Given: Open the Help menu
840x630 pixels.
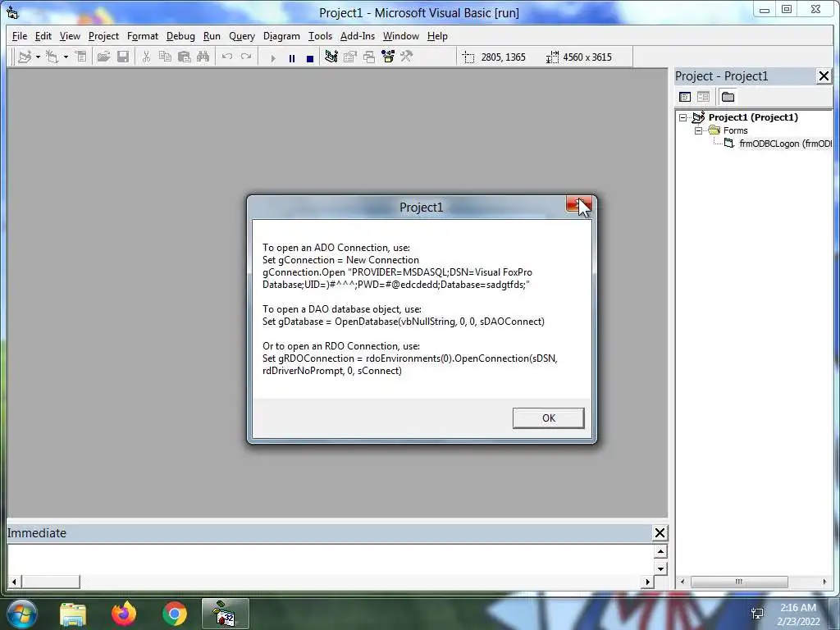Looking at the screenshot, I should tap(437, 36).
